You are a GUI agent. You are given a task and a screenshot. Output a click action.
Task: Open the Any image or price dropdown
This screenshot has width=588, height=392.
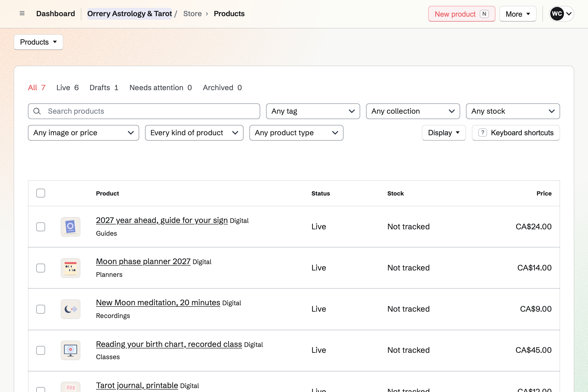pyautogui.click(x=84, y=133)
